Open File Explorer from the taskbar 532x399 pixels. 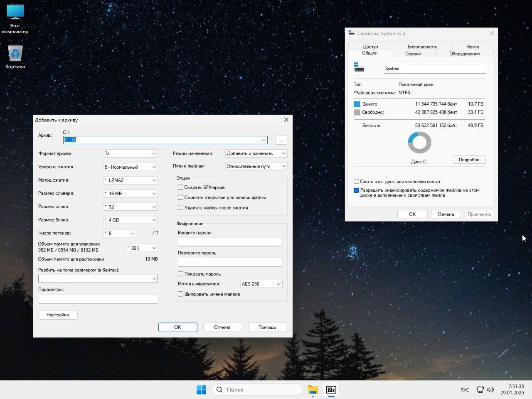(x=313, y=390)
